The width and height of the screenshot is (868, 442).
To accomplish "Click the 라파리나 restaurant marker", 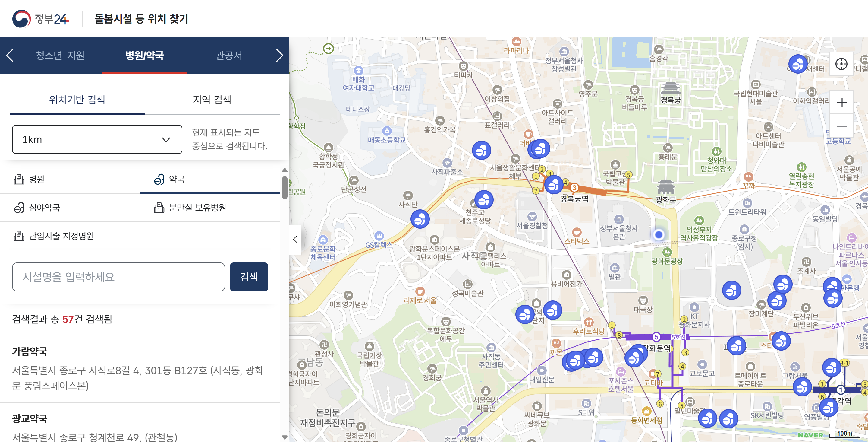I will (517, 42).
